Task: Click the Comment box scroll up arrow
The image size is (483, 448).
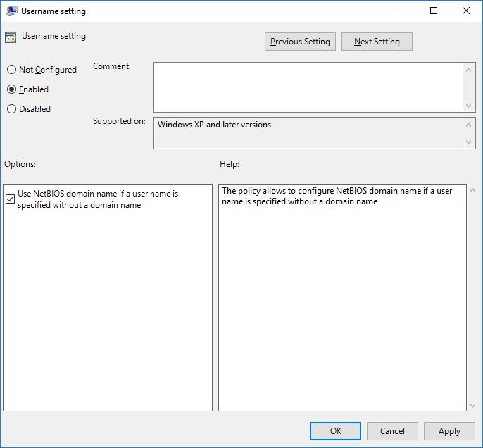Action: 470,69
